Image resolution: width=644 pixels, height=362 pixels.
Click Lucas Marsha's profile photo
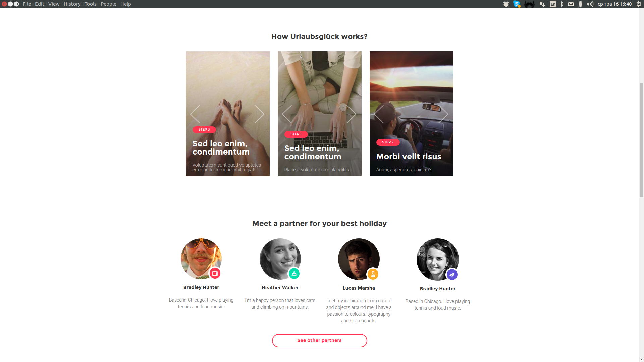tap(359, 259)
